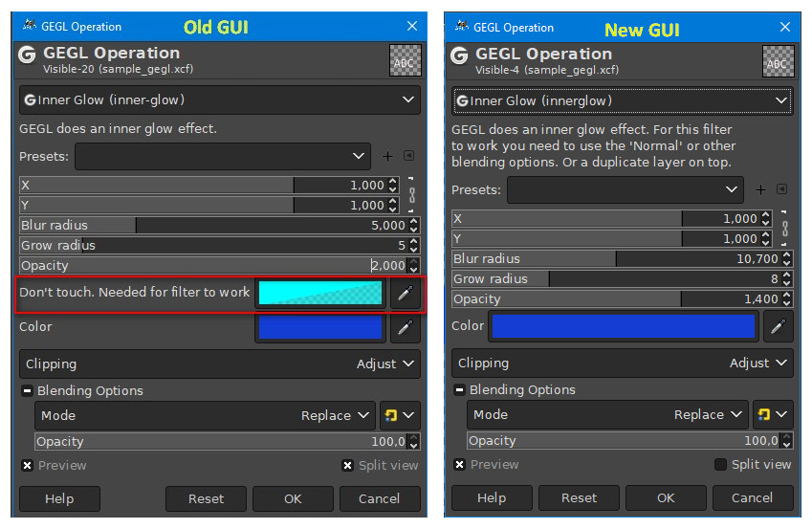
Task: Step the Y value spinner in Old GUI
Action: tap(393, 205)
